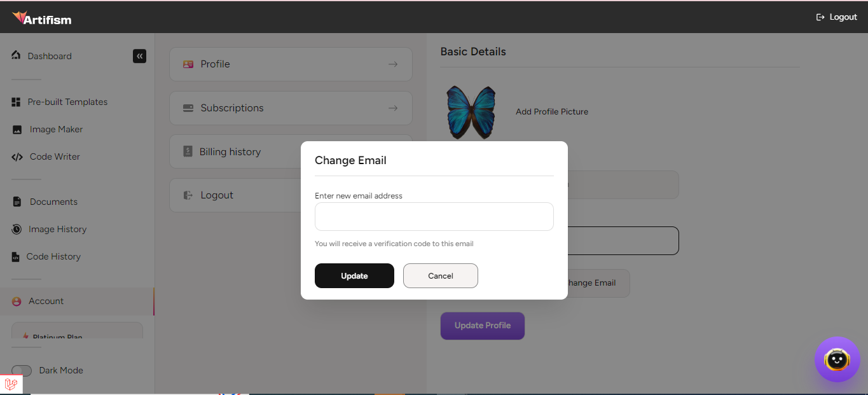
Task: Click the Code Writer brackets icon
Action: (x=17, y=157)
